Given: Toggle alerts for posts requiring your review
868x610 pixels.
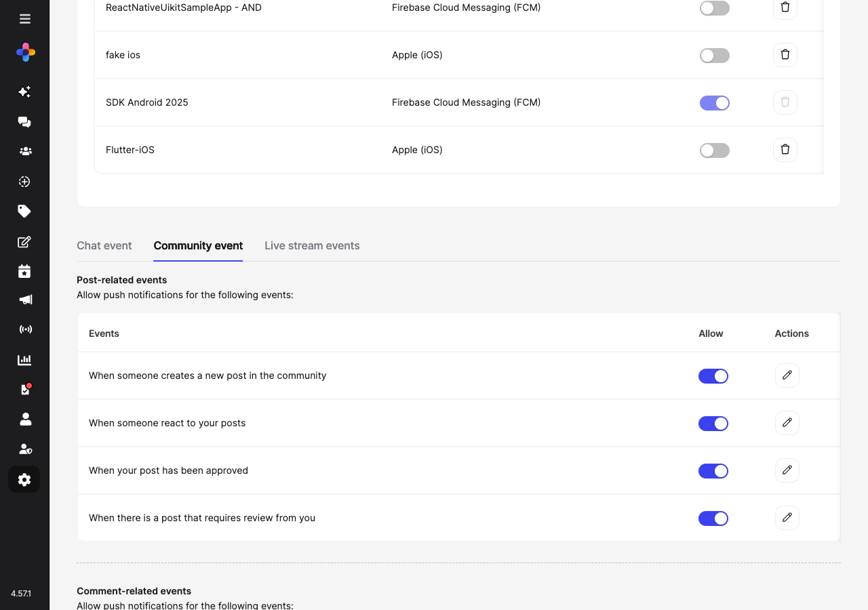Looking at the screenshot, I should point(713,518).
